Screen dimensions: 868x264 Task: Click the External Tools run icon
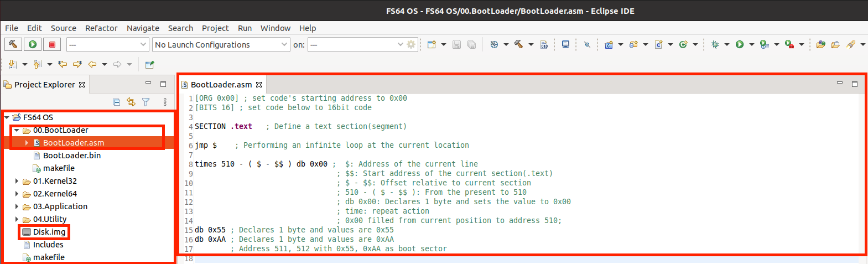789,44
